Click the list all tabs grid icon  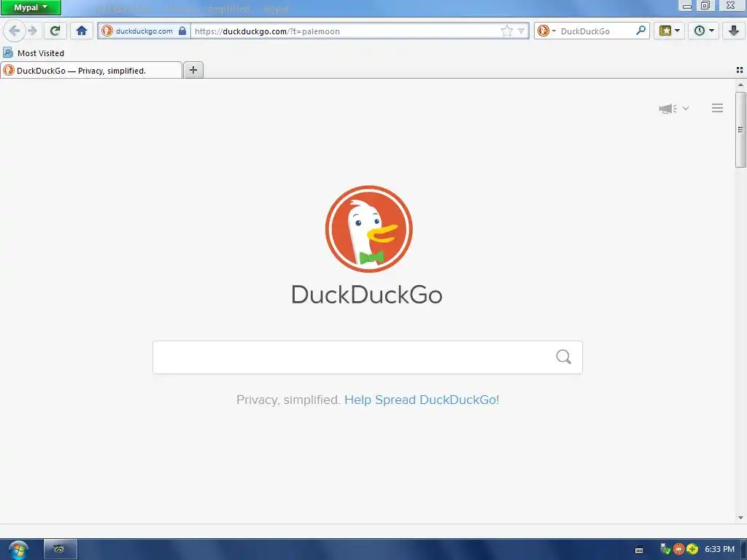740,70
